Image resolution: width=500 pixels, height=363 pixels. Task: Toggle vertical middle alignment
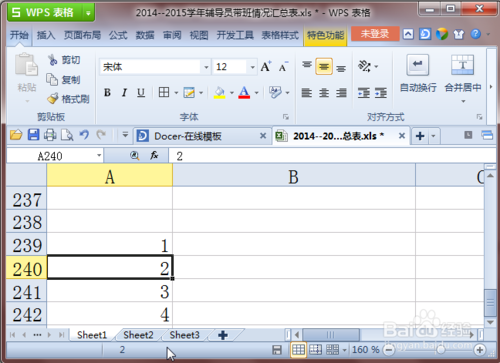[324, 66]
